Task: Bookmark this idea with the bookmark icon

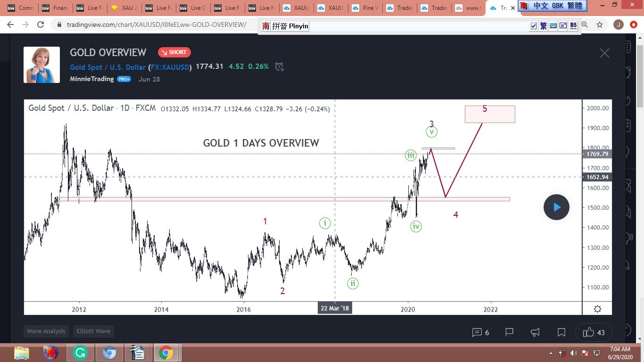Action: (x=561, y=332)
